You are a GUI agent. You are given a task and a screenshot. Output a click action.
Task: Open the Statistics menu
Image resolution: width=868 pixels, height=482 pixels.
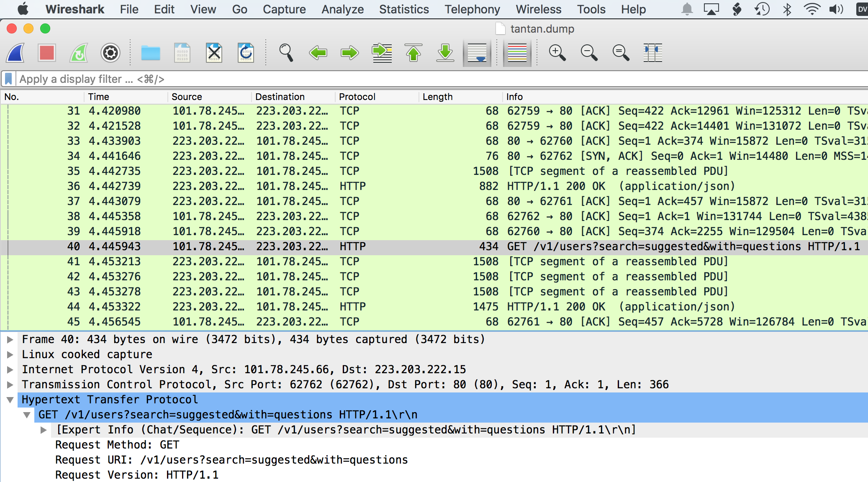tap(403, 9)
